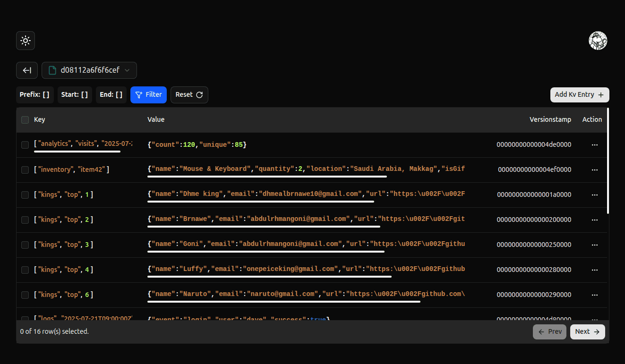625x364 pixels.
Task: Open actions menu for inventory item42 row
Action: [594, 170]
